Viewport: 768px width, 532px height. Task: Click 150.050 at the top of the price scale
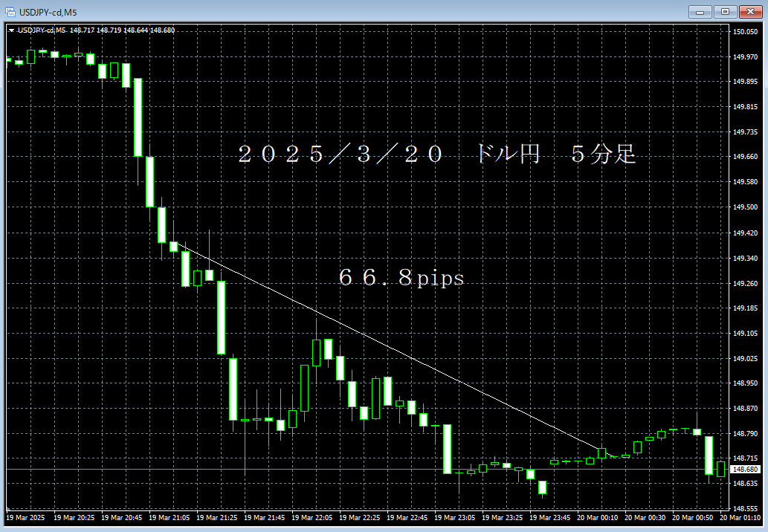click(x=746, y=32)
